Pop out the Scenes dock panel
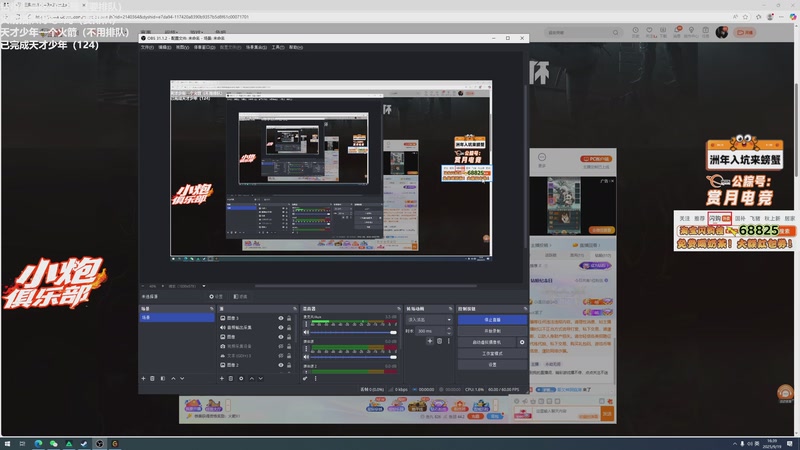Viewport: 800px width, 450px height. tap(212, 309)
